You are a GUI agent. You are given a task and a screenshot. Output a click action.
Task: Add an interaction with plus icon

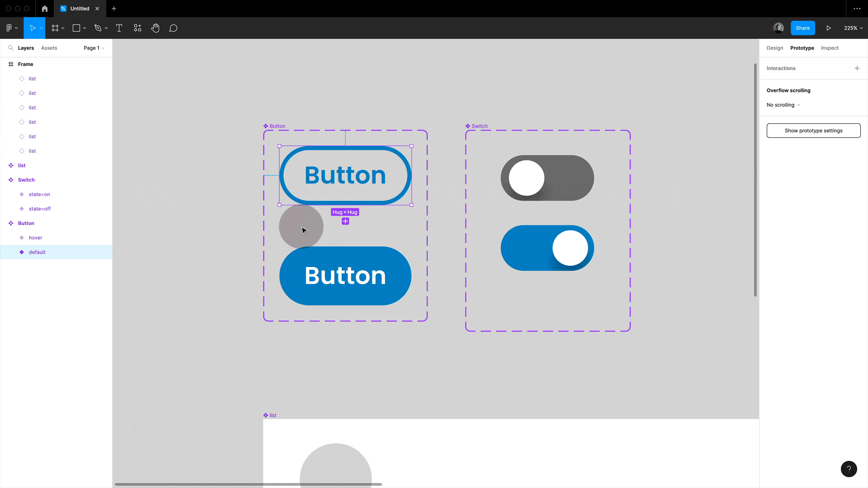(x=857, y=68)
